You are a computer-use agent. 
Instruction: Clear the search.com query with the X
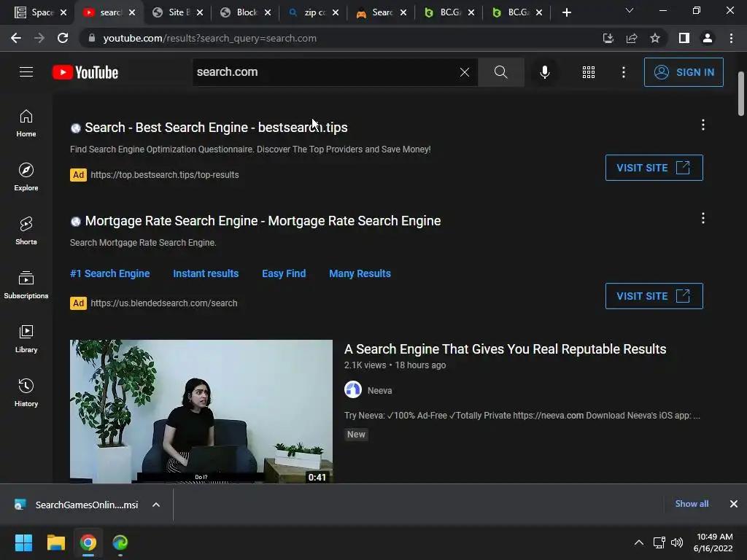[465, 72]
